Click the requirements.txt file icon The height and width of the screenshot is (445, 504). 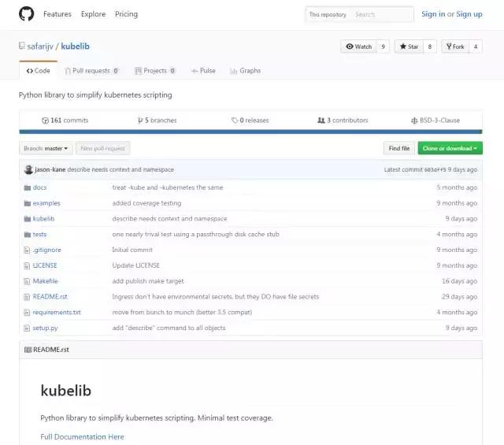[27, 313]
